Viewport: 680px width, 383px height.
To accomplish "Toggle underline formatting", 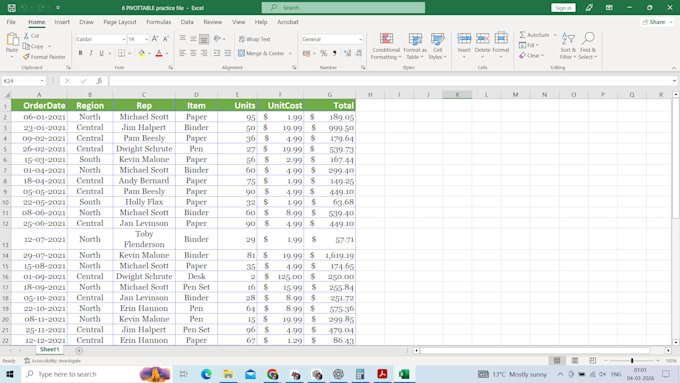I will click(x=101, y=53).
